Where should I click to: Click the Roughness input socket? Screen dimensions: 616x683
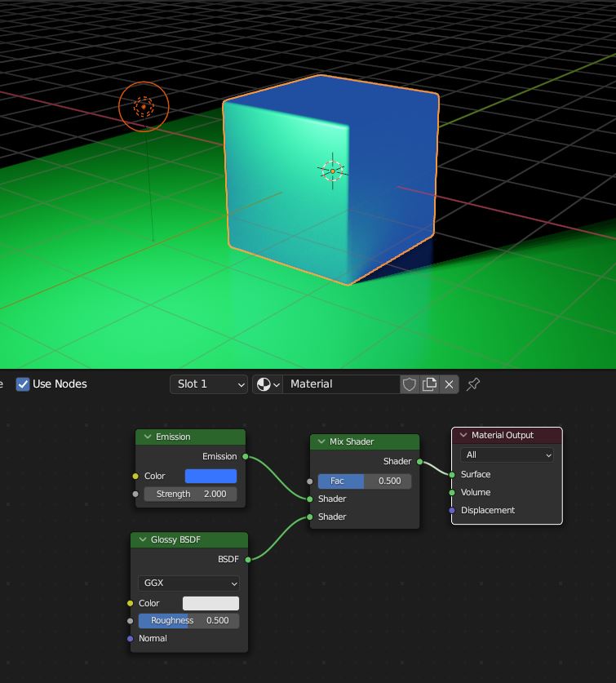130,621
